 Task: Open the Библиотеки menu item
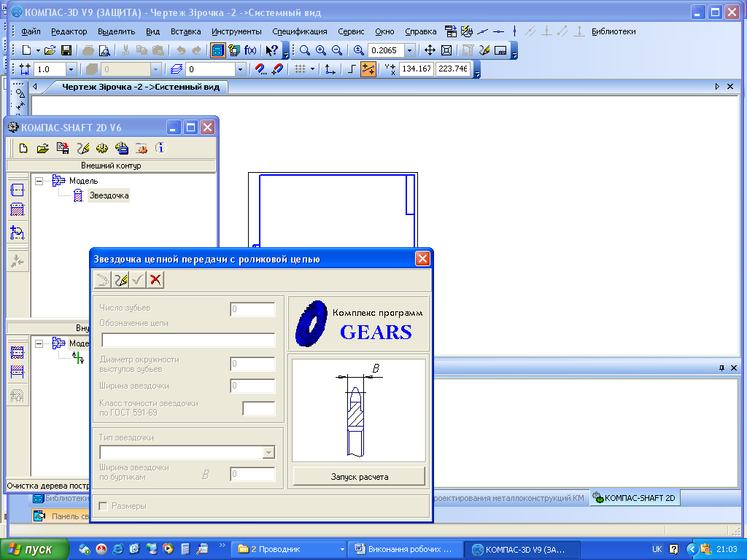point(614,31)
